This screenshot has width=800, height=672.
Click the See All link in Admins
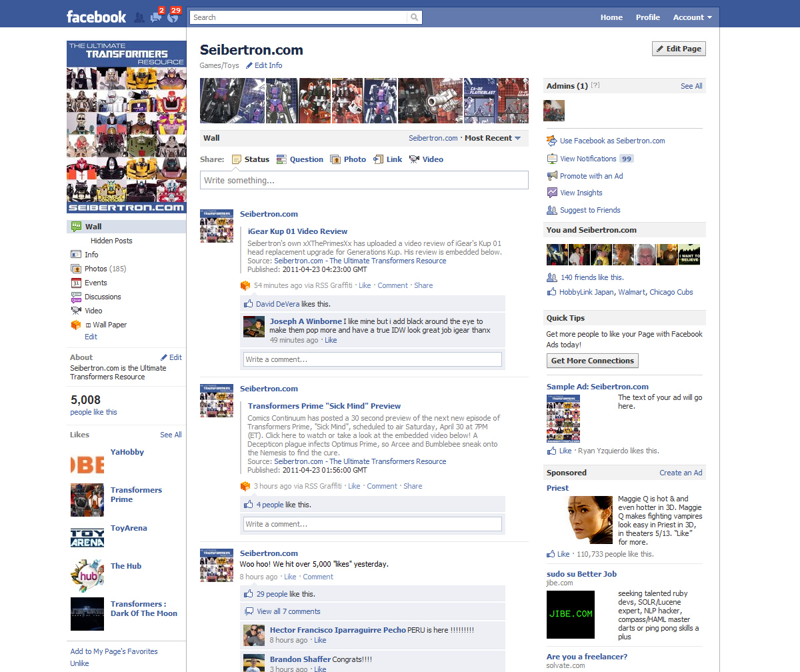[x=691, y=86]
